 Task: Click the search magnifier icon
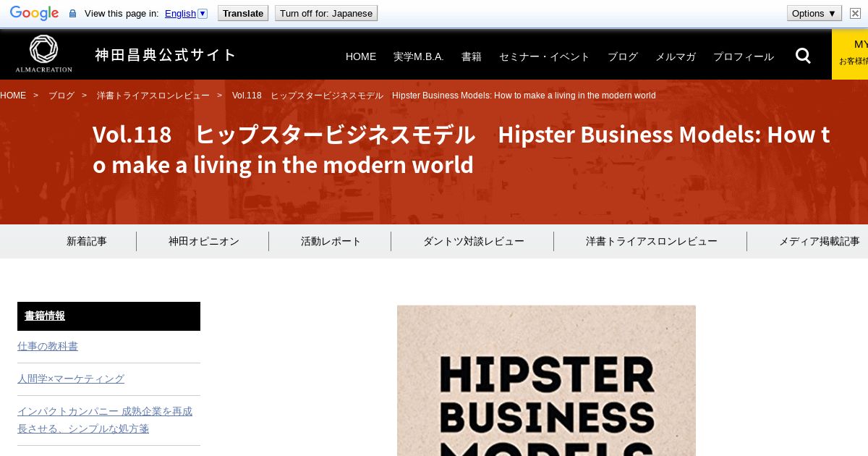[803, 56]
